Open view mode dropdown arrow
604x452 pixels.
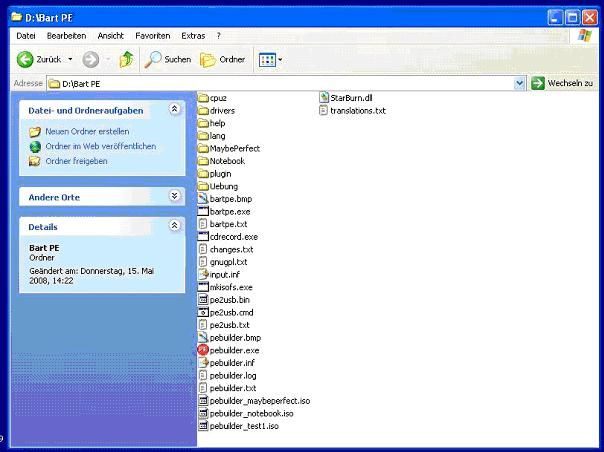(x=280, y=60)
